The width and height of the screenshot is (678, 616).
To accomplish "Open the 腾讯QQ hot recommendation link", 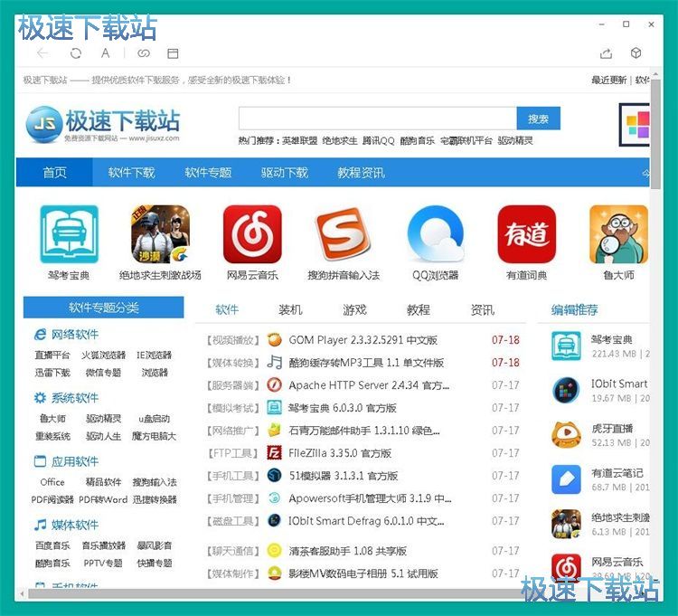I will tap(379, 140).
